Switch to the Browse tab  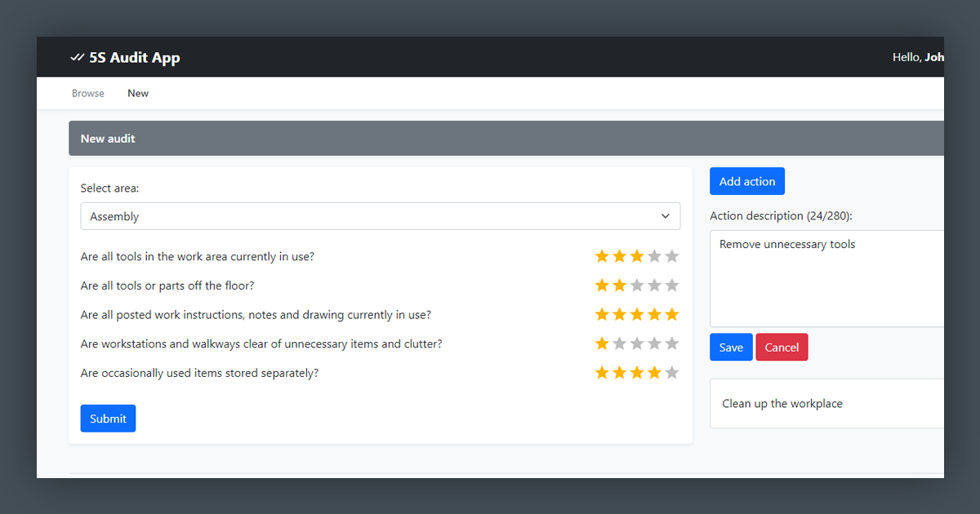coord(87,92)
